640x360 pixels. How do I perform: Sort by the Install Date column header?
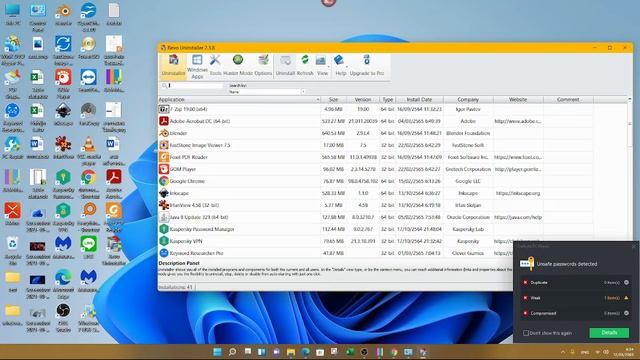419,100
